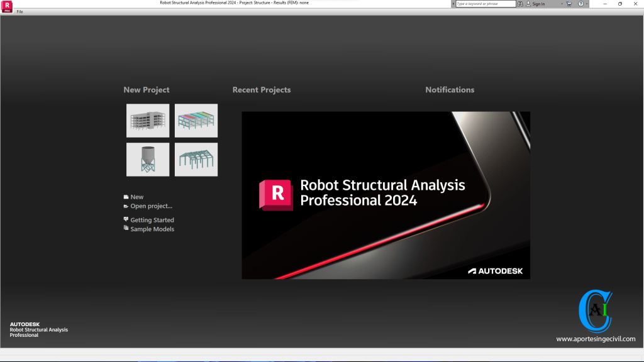Click the icon beside Getting Started

pos(126,219)
